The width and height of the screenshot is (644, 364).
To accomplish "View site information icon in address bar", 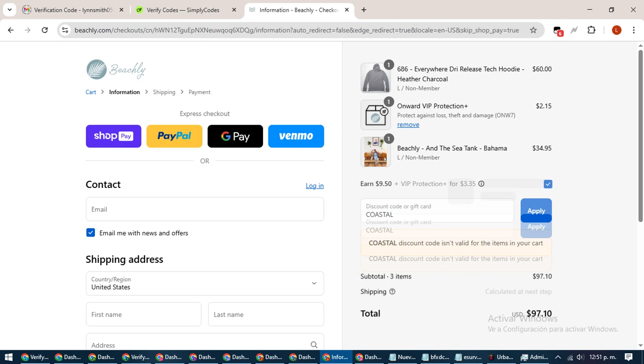I will click(65, 30).
